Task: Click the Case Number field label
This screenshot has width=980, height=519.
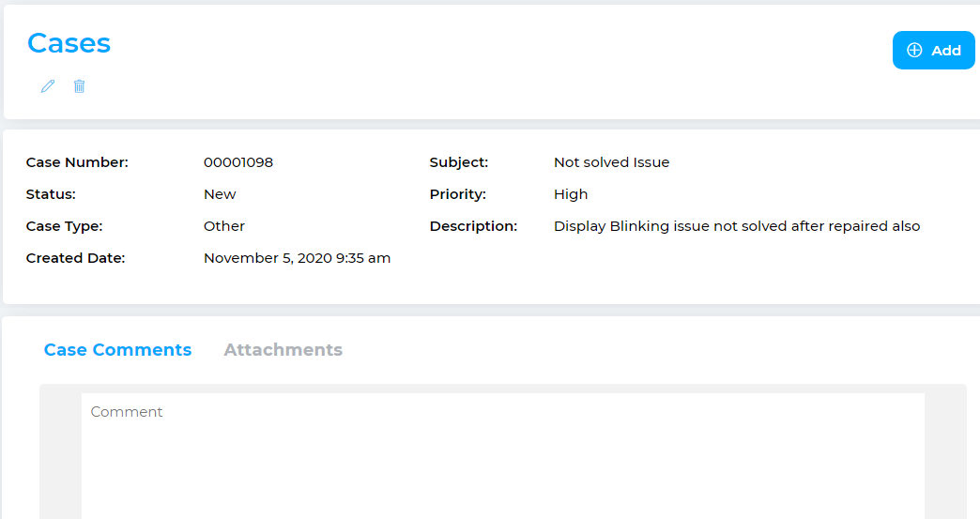Action: point(77,162)
